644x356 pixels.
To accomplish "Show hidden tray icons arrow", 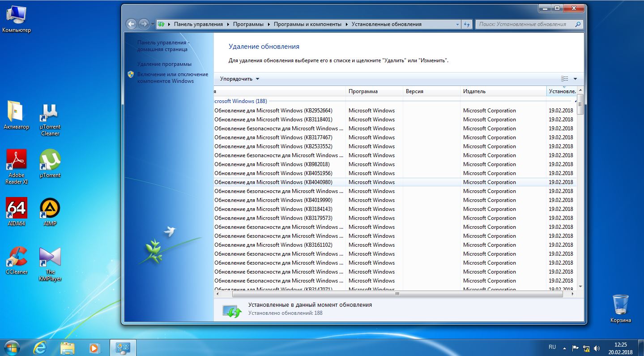I will click(565, 347).
